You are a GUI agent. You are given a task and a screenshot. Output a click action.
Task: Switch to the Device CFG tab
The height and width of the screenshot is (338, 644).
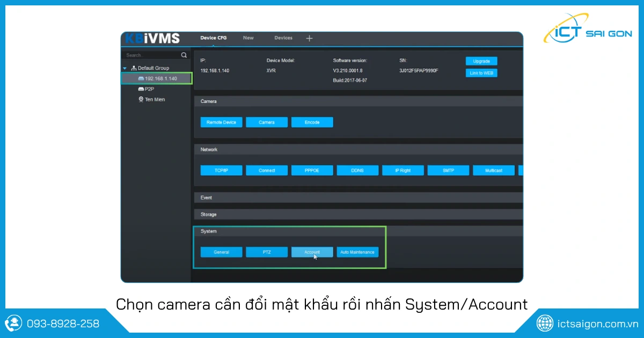pos(214,38)
